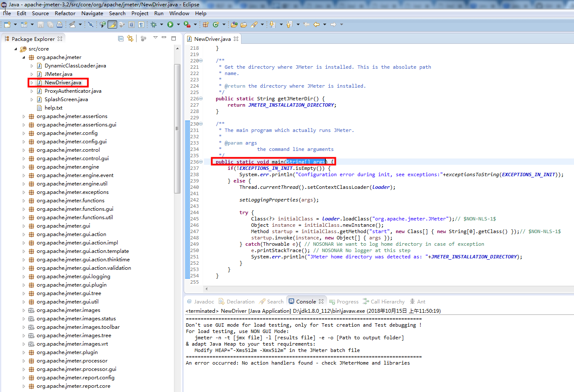Open the Debug dropdown arrow
The image size is (574, 392).
[x=161, y=24]
